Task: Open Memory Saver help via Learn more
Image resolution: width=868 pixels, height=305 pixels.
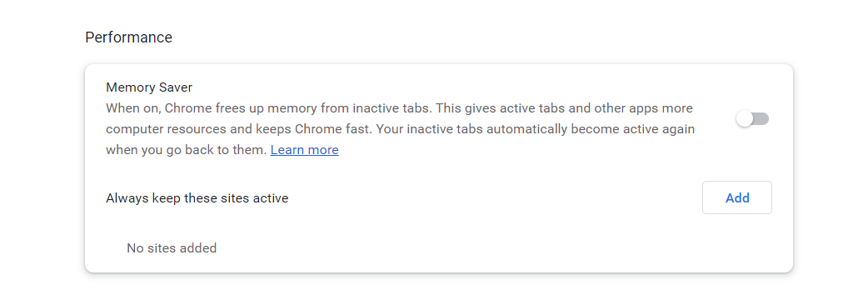Action: coord(304,150)
